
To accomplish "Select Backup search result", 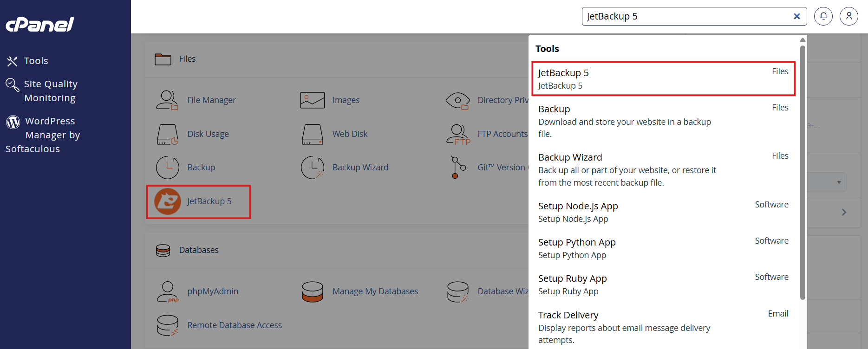I will coord(663,121).
